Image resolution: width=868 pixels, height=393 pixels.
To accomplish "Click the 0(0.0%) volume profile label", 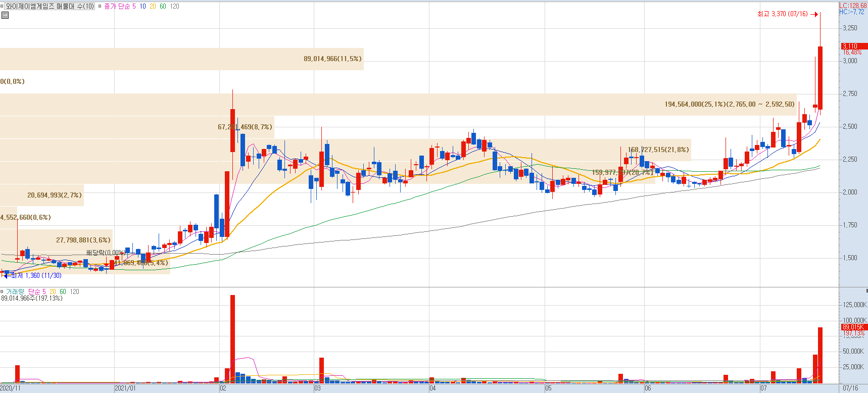I will [13, 82].
